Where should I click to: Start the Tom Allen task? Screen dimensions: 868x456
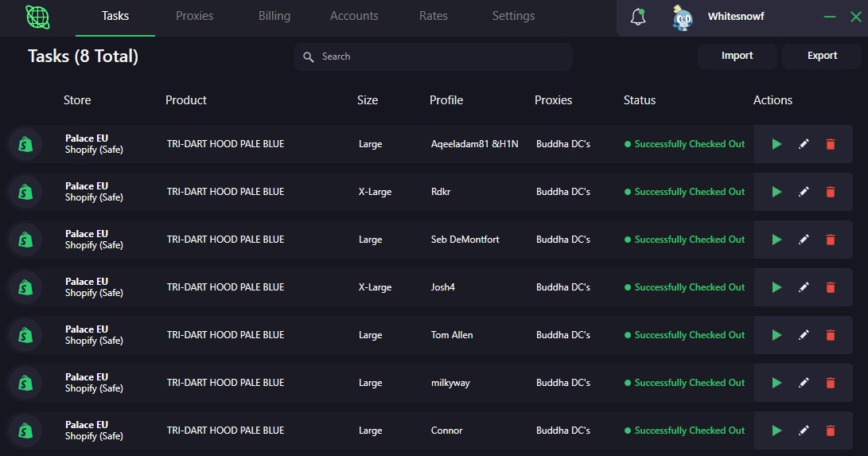(777, 335)
